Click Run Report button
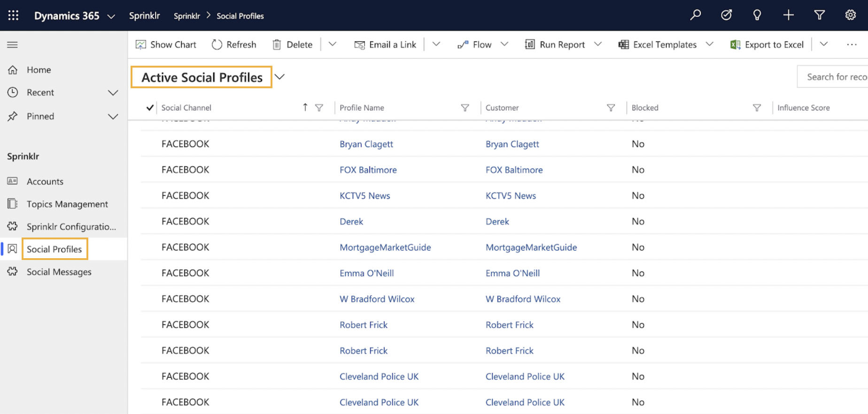The width and height of the screenshot is (868, 414). click(555, 45)
